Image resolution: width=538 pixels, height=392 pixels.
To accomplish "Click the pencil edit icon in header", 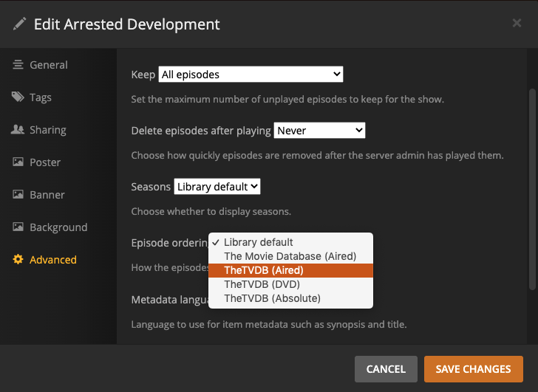I will (19, 24).
